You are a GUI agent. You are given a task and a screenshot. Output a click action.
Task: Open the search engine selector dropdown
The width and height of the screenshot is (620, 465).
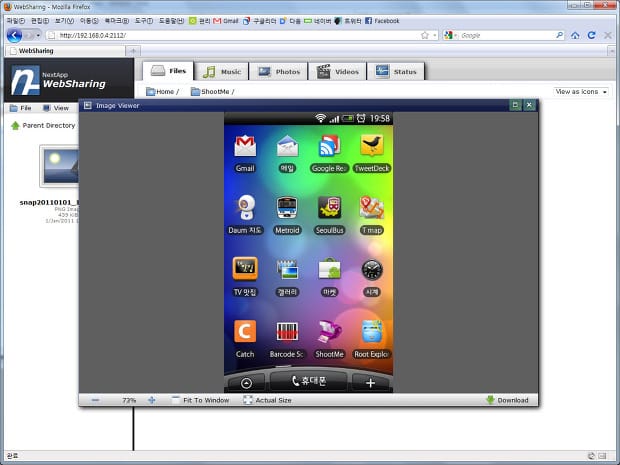tap(450, 36)
